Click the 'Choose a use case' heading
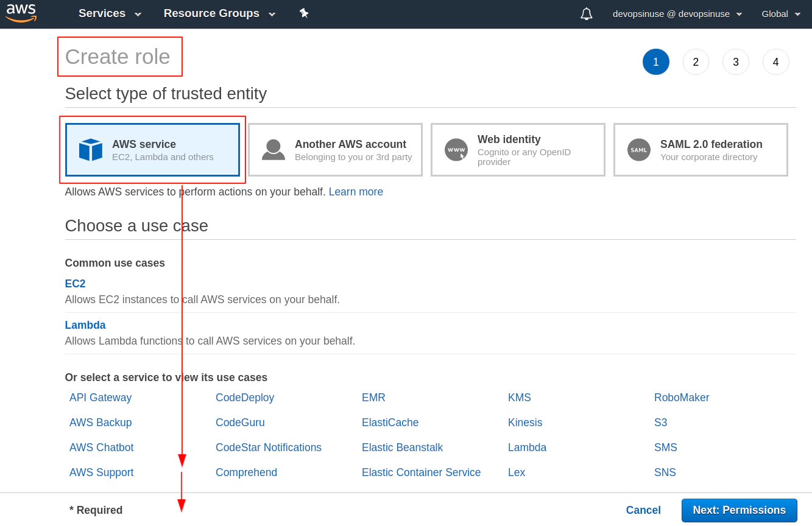Image resolution: width=812 pixels, height=526 pixels. 136,226
